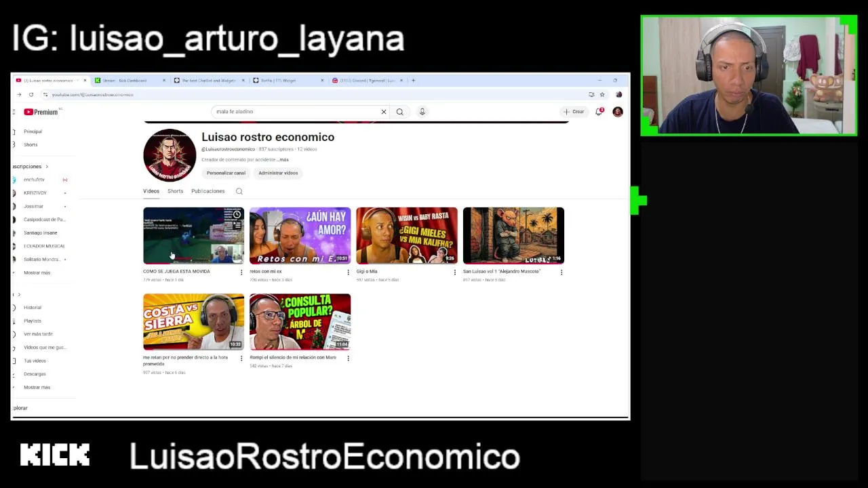Click the search magnifier button
This screenshot has height=488, width=868.
pos(399,112)
